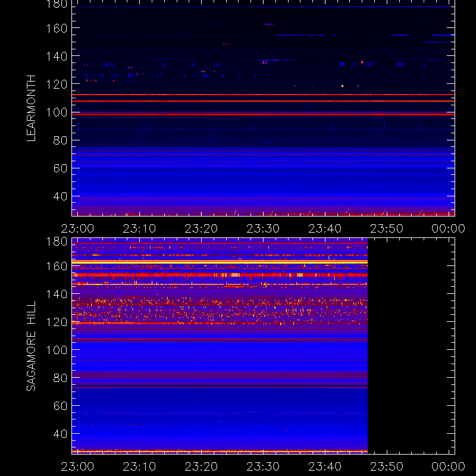
Task: Click the 00:00 time label under the Learmonth plot
Action: pyautogui.click(x=449, y=228)
